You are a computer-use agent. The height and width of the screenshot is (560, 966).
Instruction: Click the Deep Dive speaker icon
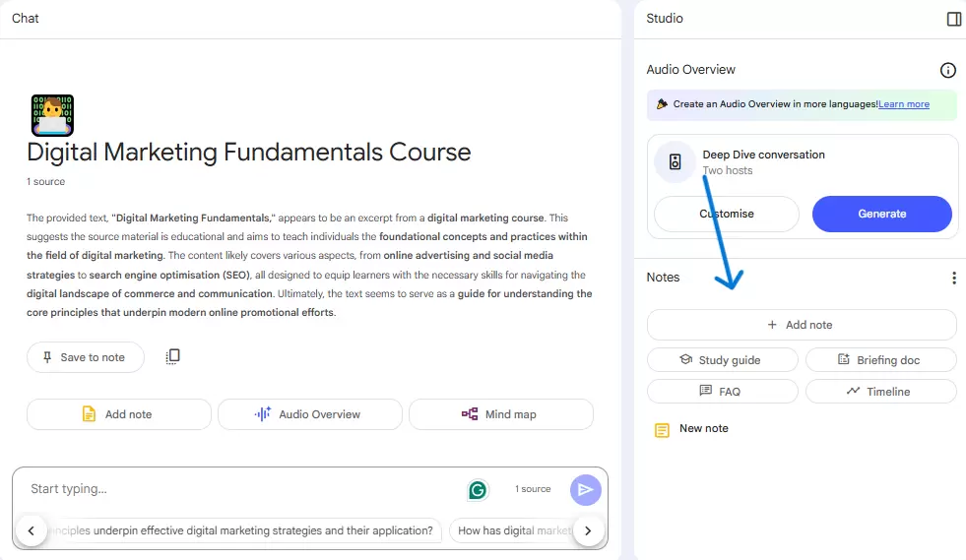click(x=676, y=162)
